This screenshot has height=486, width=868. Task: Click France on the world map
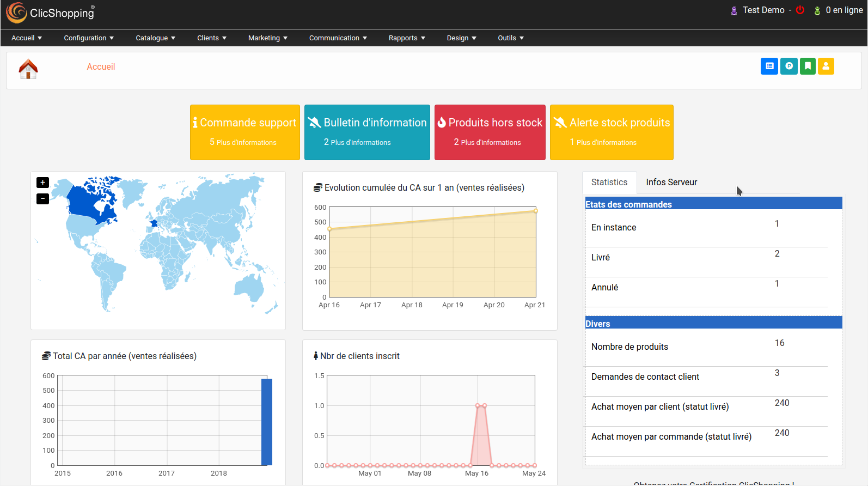tap(154, 223)
